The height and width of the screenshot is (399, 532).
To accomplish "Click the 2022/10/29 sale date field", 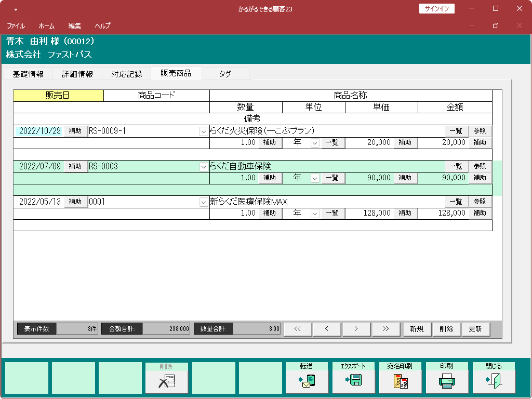I will (x=39, y=131).
